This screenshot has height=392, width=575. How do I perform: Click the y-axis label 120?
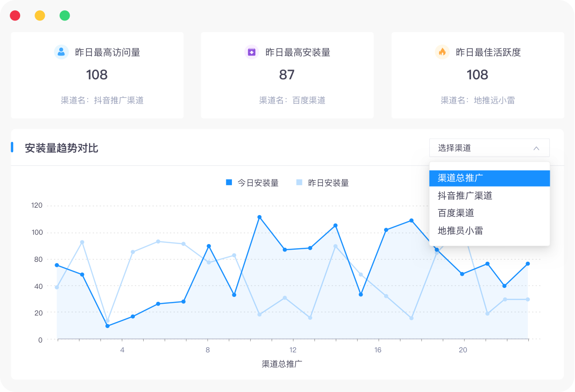37,205
